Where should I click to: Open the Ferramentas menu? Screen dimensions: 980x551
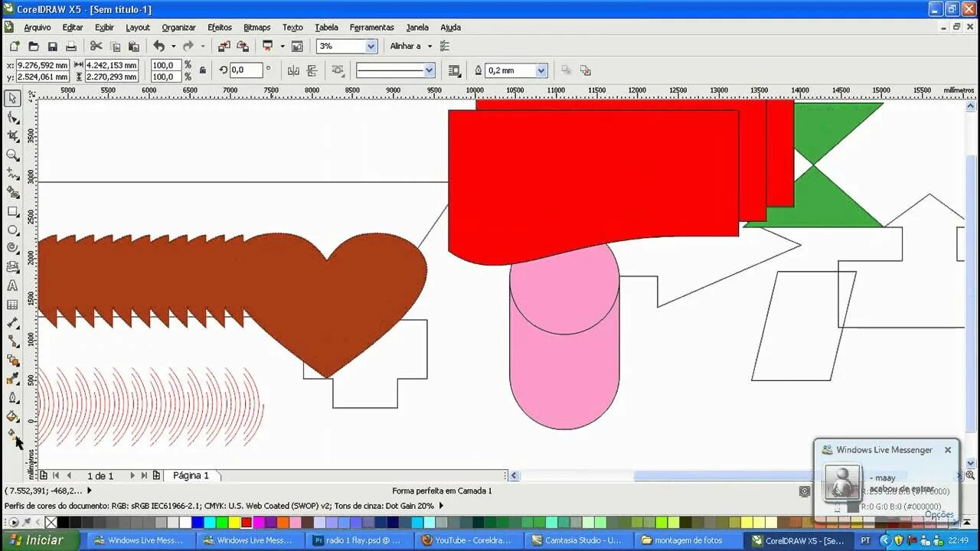click(372, 28)
